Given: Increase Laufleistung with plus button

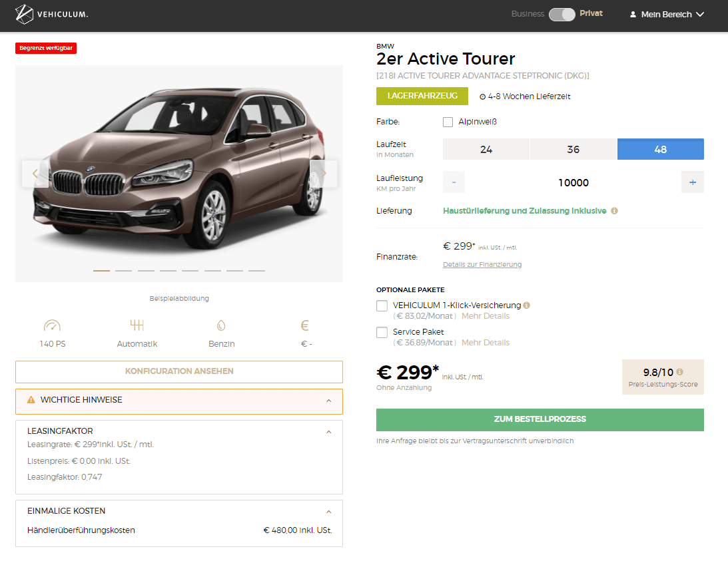Looking at the screenshot, I should [693, 182].
